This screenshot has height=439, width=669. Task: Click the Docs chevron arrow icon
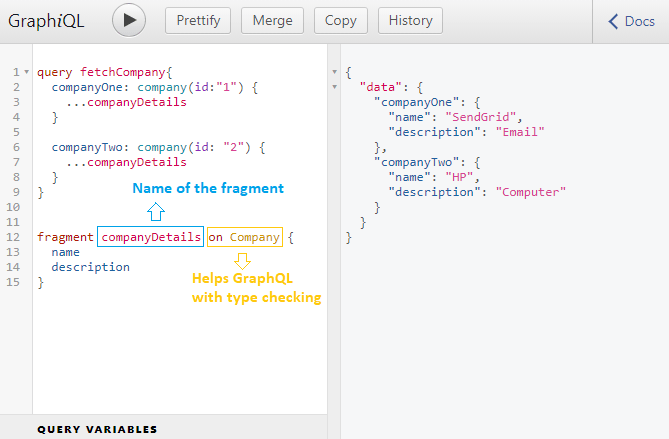click(613, 21)
